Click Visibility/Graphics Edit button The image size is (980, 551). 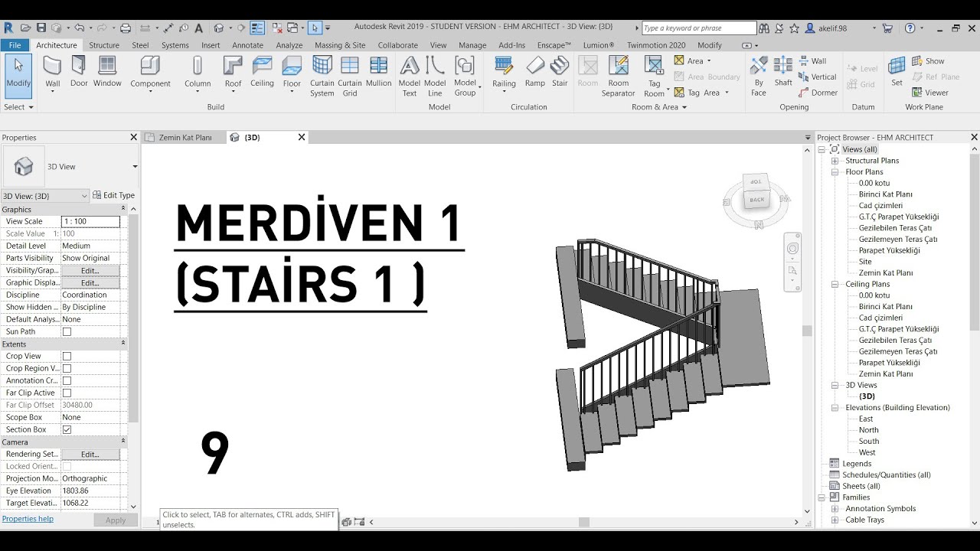[90, 270]
